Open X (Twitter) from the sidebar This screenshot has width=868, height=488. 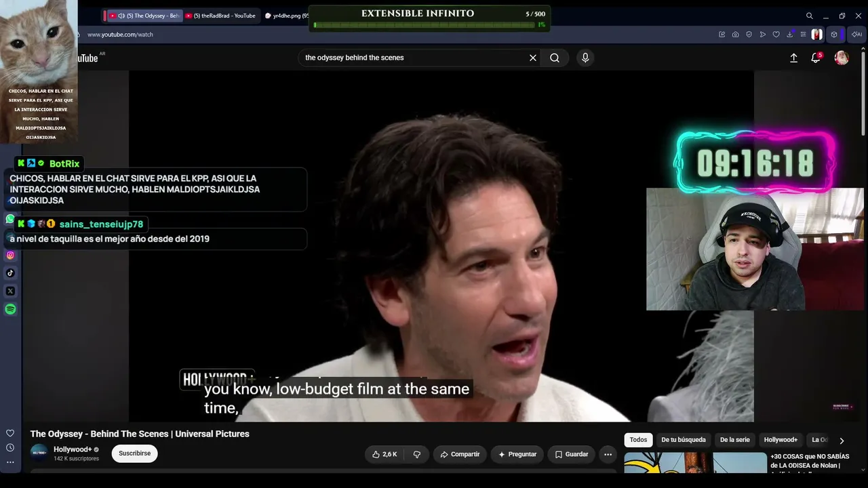[10, 291]
